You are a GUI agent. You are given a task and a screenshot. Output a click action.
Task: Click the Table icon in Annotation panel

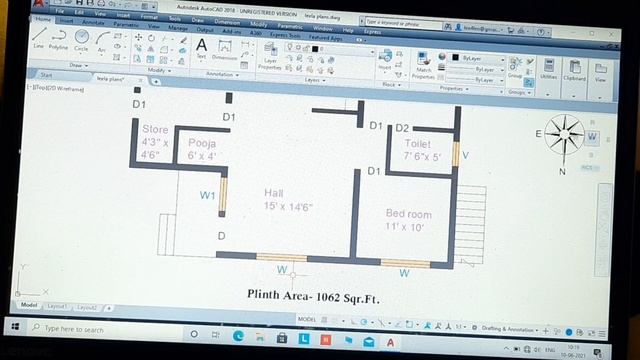click(244, 65)
